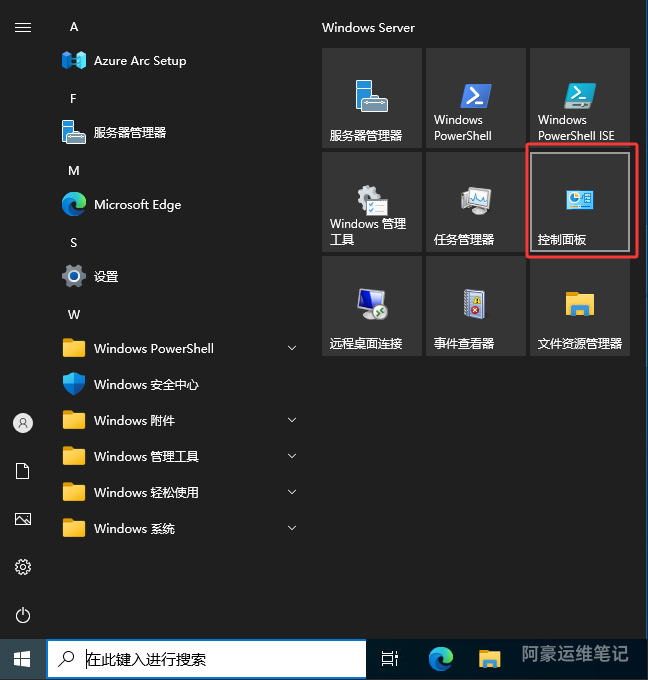Viewport: 648px width, 680px height.
Task: Open the 控制面板 tile
Action: pos(580,202)
